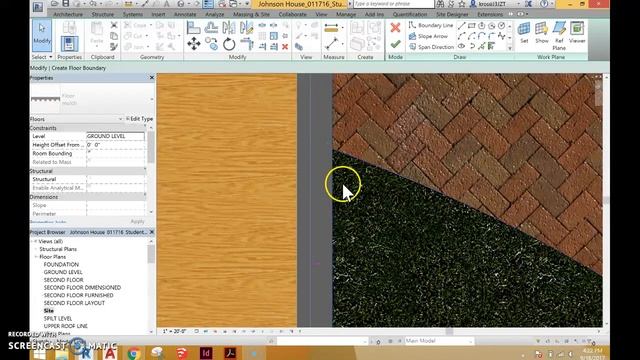This screenshot has height=360, width=640.
Task: Select the Modify arrow tool
Action: pos(42,34)
